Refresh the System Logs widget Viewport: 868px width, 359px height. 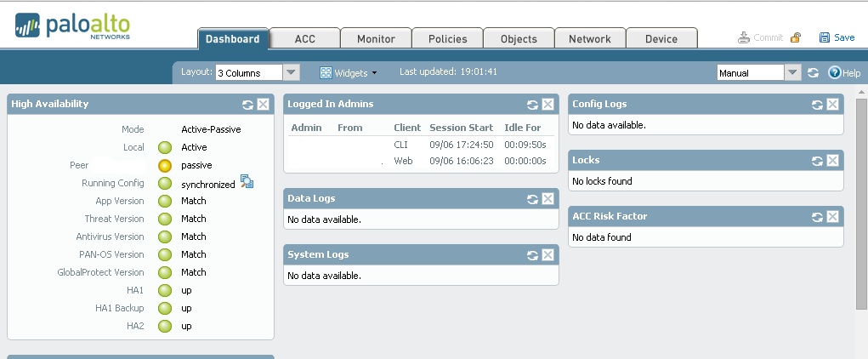(532, 255)
